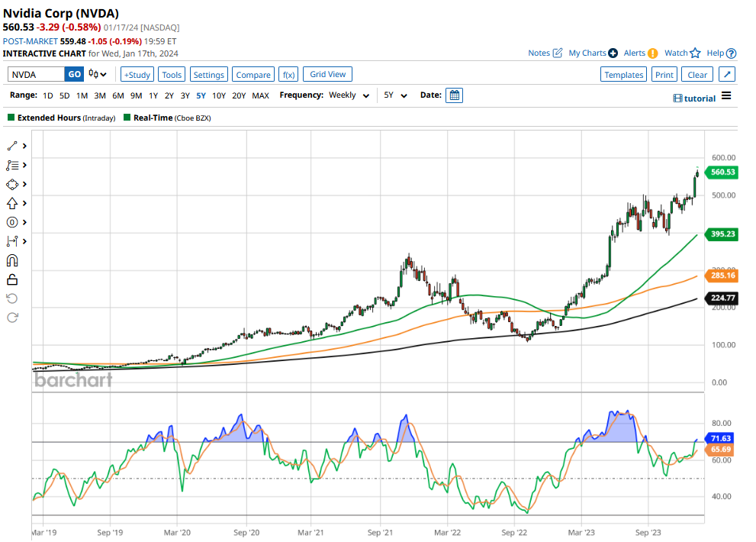Click the f(x) expressions button
The image size is (756, 542).
288,74
